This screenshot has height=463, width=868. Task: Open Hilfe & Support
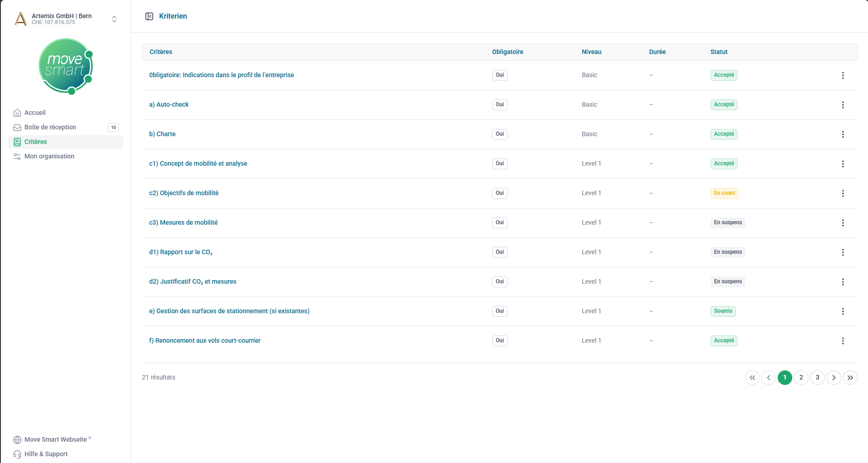46,454
